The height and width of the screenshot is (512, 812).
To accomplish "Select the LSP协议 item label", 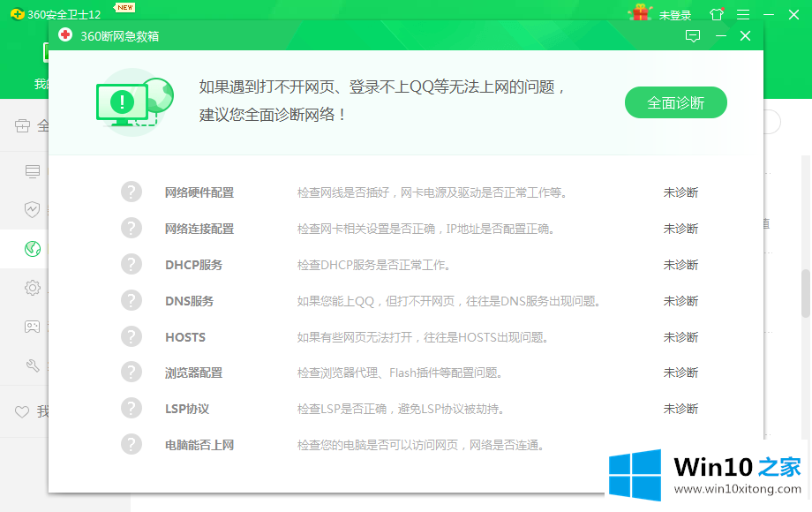I will pyautogui.click(x=187, y=409).
